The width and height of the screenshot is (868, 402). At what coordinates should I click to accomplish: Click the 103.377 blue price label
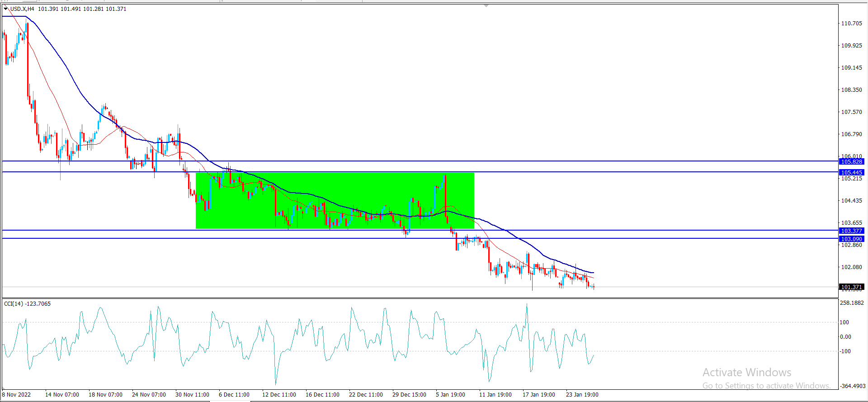click(852, 231)
